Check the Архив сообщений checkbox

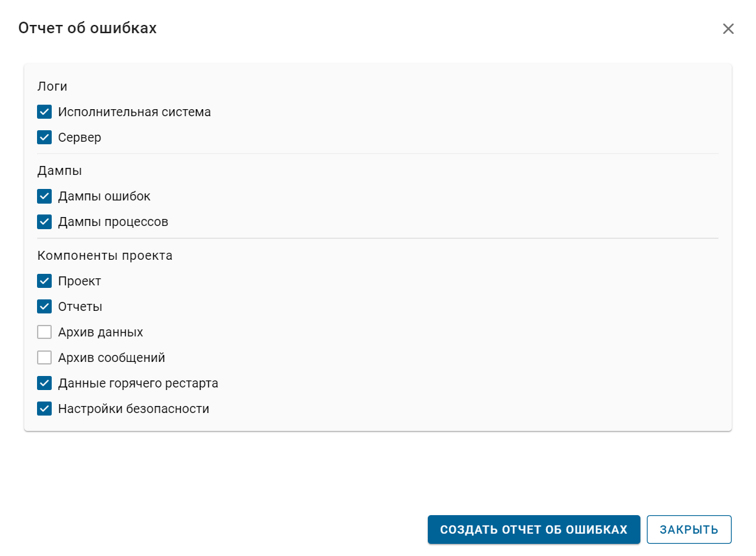(44, 357)
